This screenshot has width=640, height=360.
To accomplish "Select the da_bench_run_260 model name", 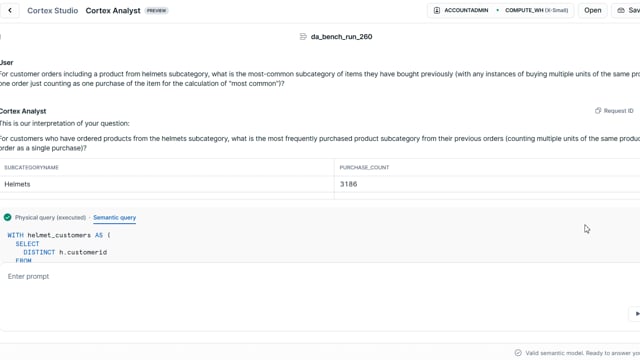I will 341,37.
